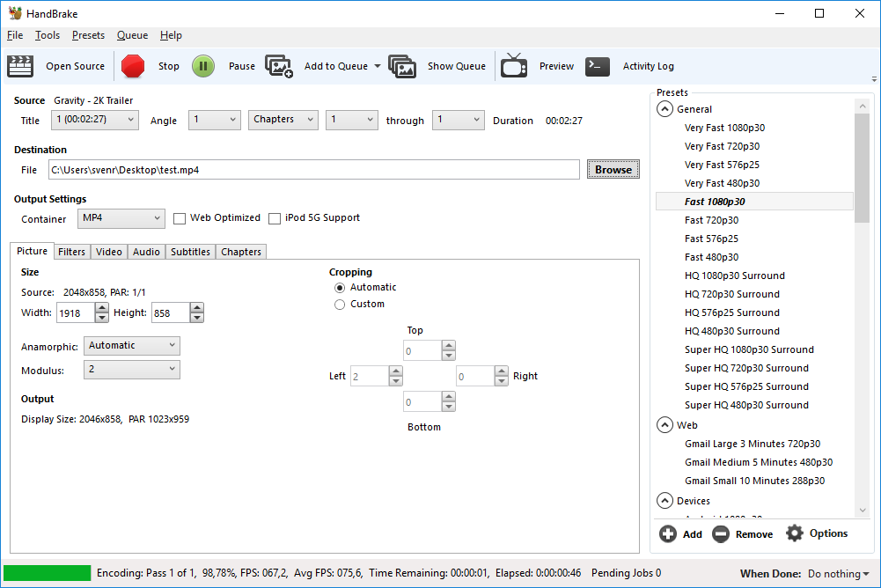
Task: Open the Queue menu
Action: pyautogui.click(x=132, y=35)
